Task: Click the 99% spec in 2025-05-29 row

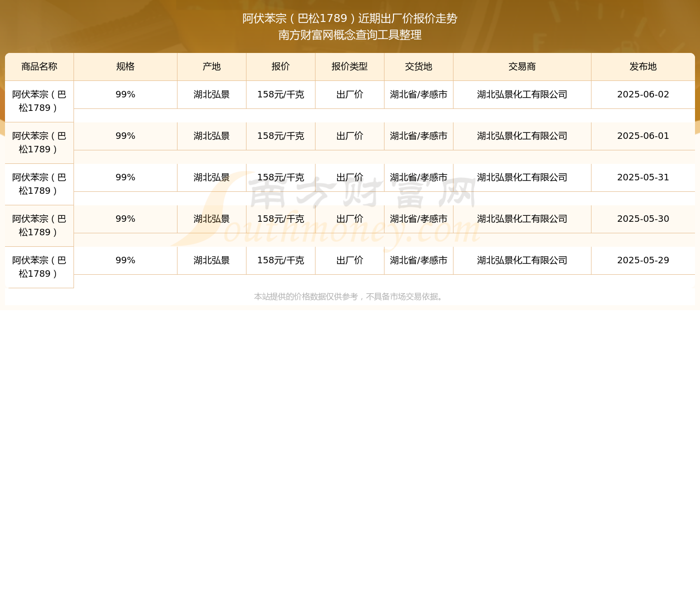Action: (125, 260)
